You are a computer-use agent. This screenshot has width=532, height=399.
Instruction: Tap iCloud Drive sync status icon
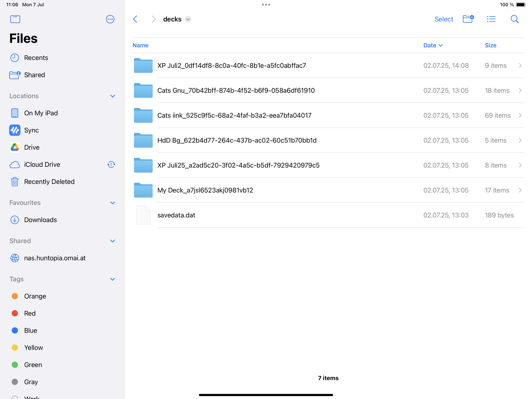[x=111, y=164]
